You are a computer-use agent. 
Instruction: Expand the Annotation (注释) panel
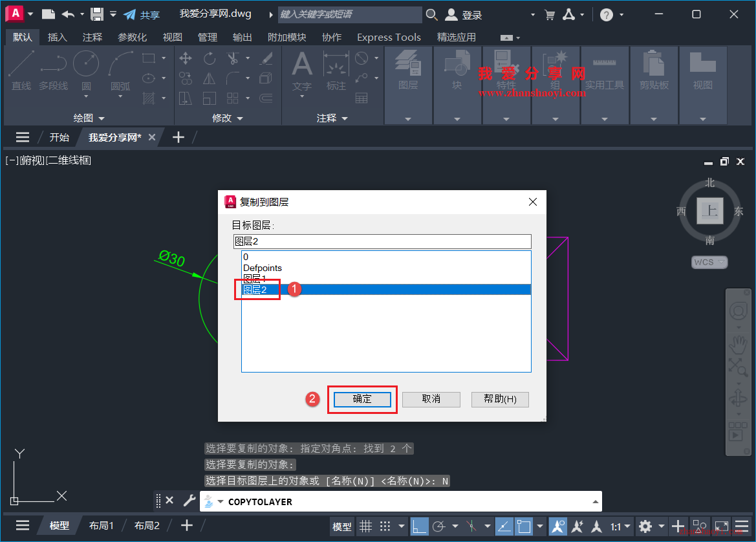pyautogui.click(x=332, y=118)
